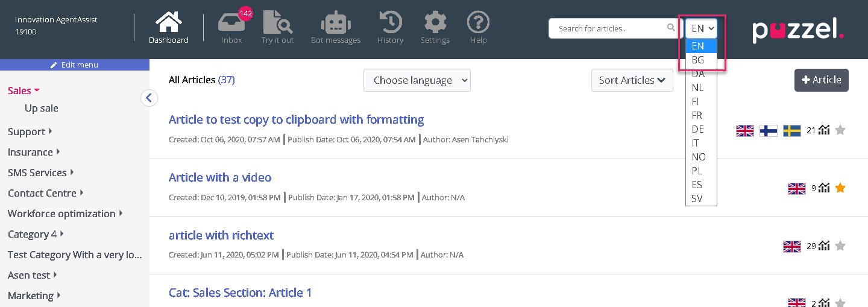
Task: Expand the Sort Articles dropdown
Action: [632, 80]
